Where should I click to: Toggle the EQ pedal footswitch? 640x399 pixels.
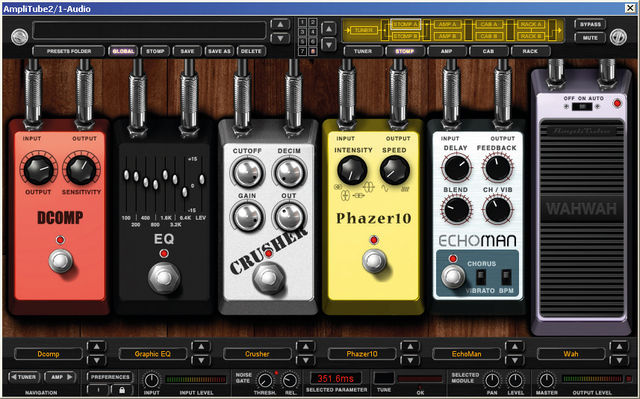(x=164, y=278)
